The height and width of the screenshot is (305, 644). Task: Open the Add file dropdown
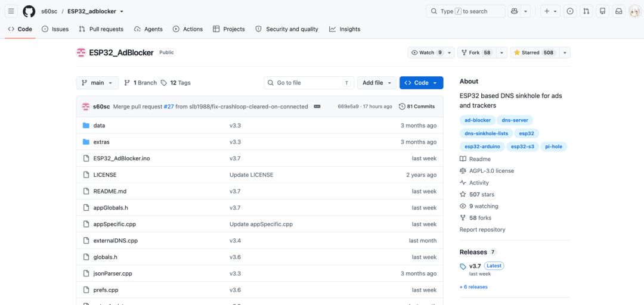point(377,83)
